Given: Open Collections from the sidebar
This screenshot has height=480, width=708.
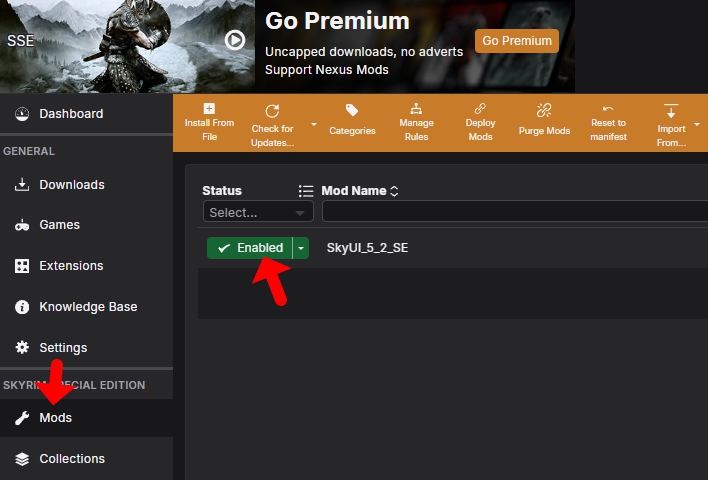Looking at the screenshot, I should point(71,458).
